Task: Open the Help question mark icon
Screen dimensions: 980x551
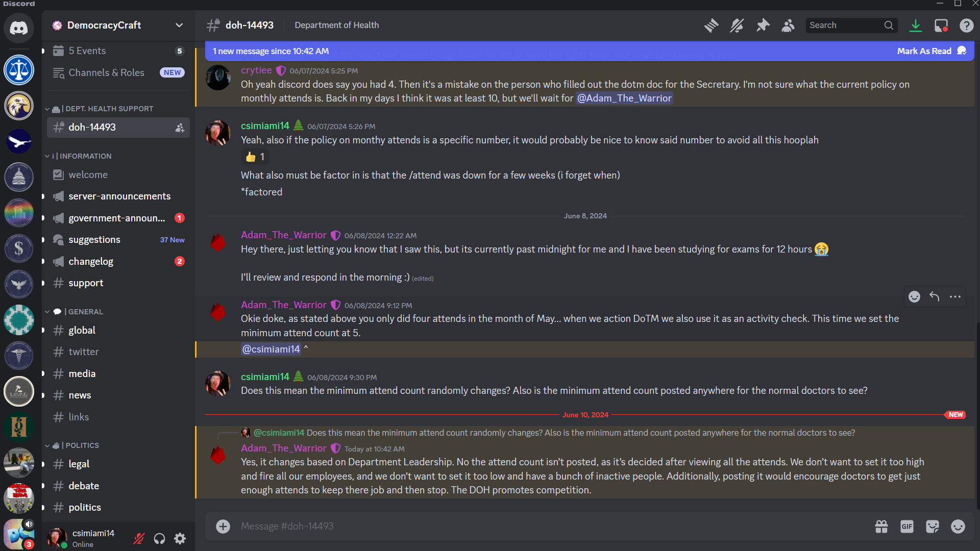Action: click(966, 26)
